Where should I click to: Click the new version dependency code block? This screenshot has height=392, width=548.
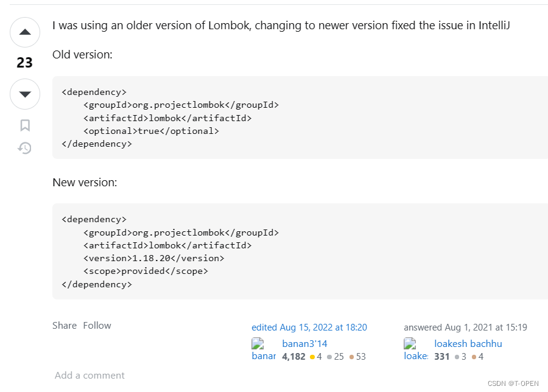[x=300, y=251]
